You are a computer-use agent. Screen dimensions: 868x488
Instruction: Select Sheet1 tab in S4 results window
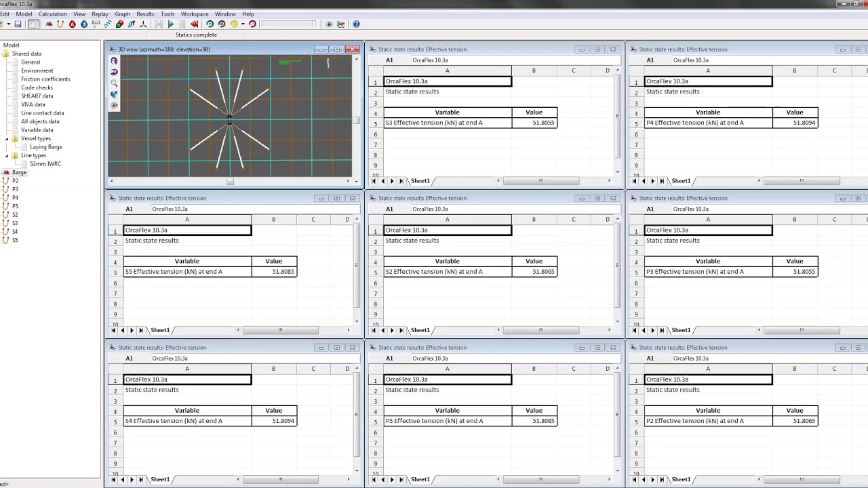(160, 479)
